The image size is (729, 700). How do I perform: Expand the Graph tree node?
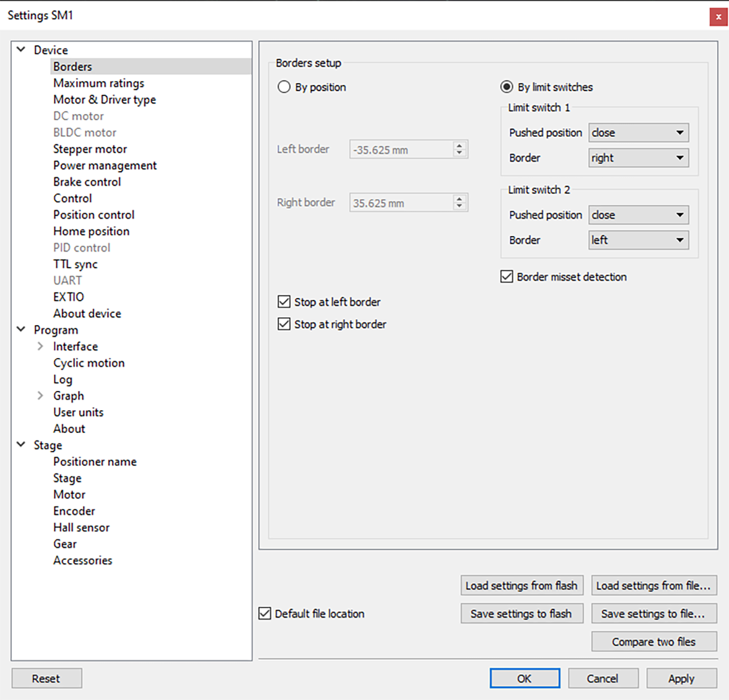[x=40, y=395]
